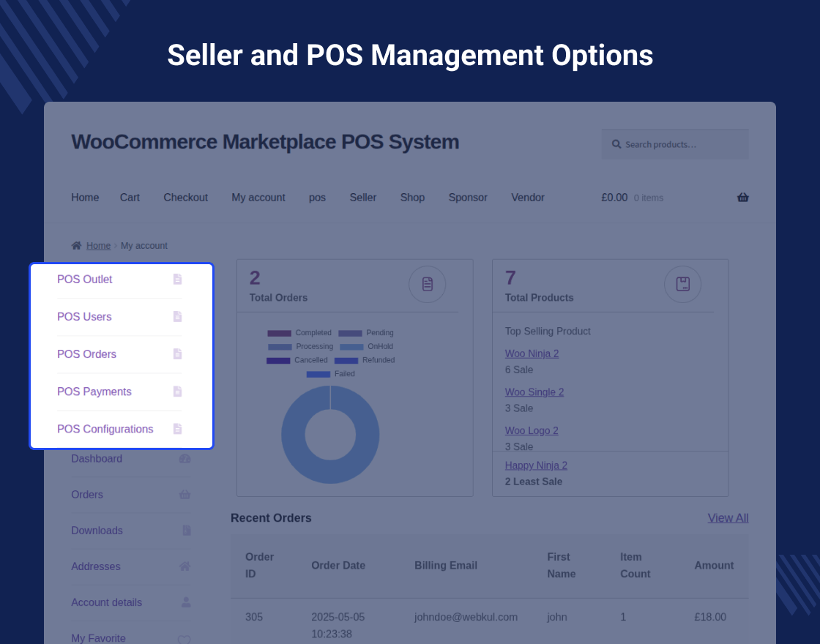Click the Item Count column header

[x=635, y=565]
